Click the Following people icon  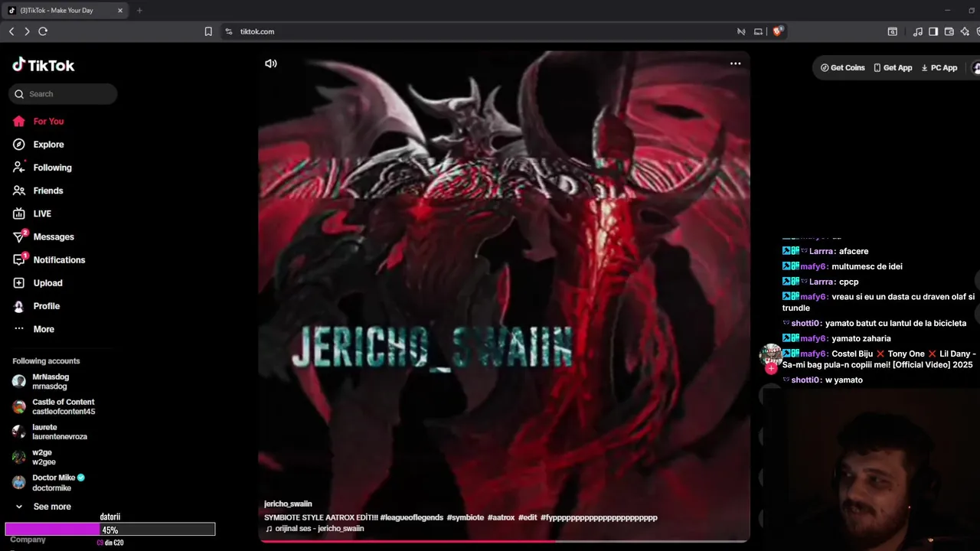tap(19, 168)
